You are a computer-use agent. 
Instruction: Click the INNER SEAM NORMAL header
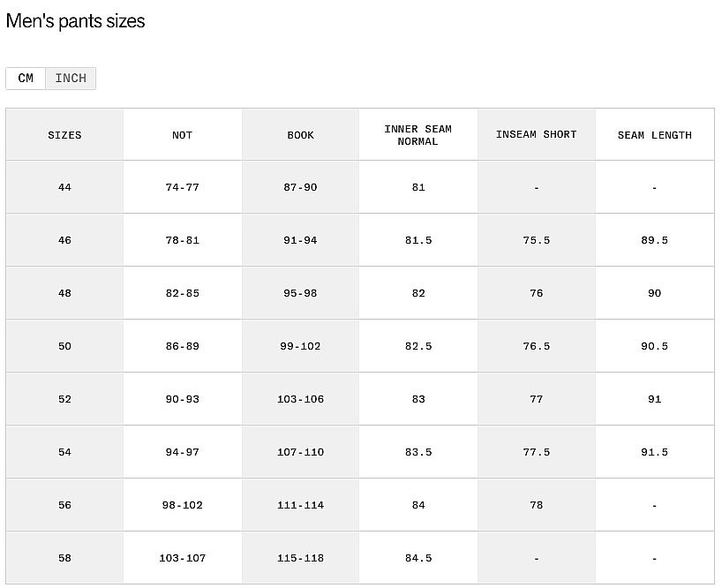click(418, 135)
